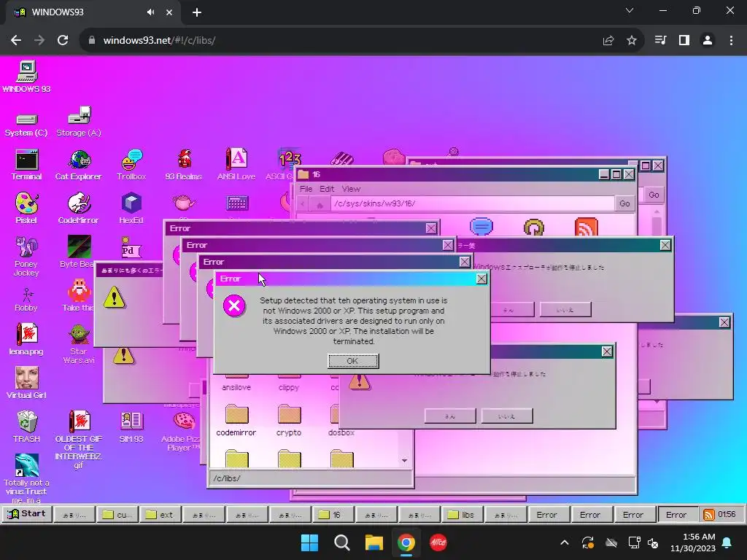Open the crypto folder in libs window
This screenshot has height=560, width=747.
289,421
